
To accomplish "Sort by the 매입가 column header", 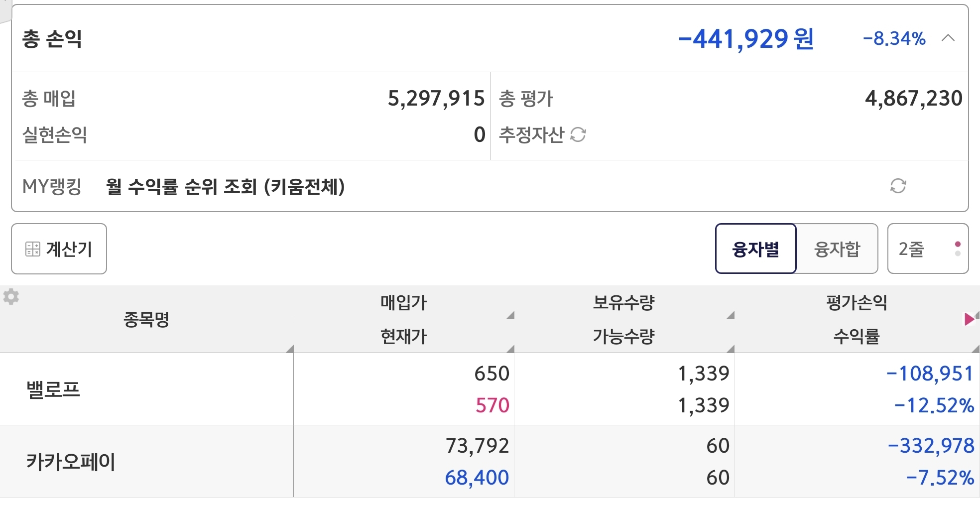I will 403,302.
